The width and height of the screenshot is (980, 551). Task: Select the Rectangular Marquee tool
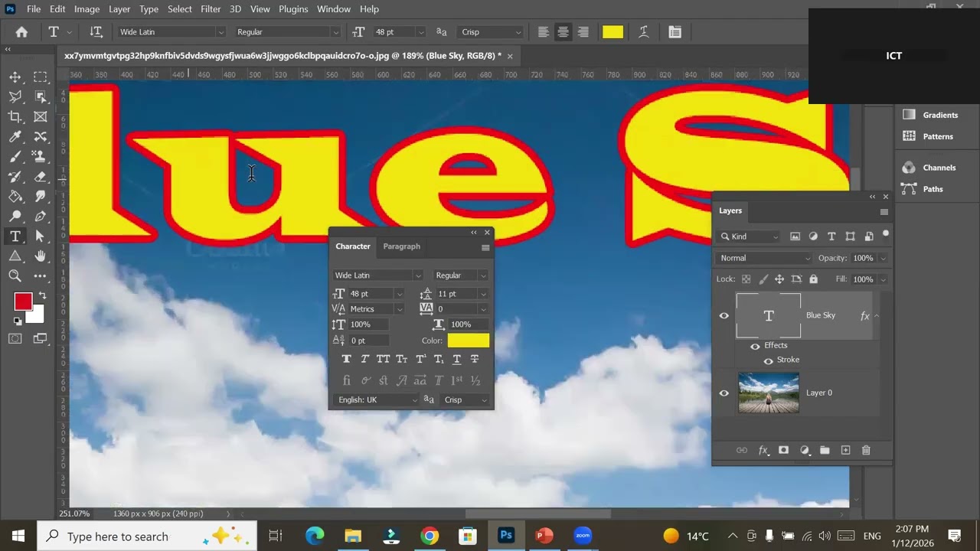[41, 77]
